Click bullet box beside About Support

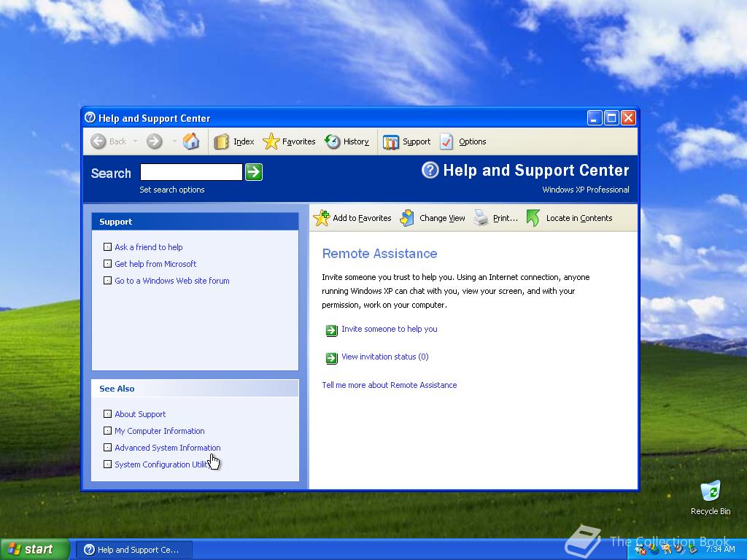(108, 414)
